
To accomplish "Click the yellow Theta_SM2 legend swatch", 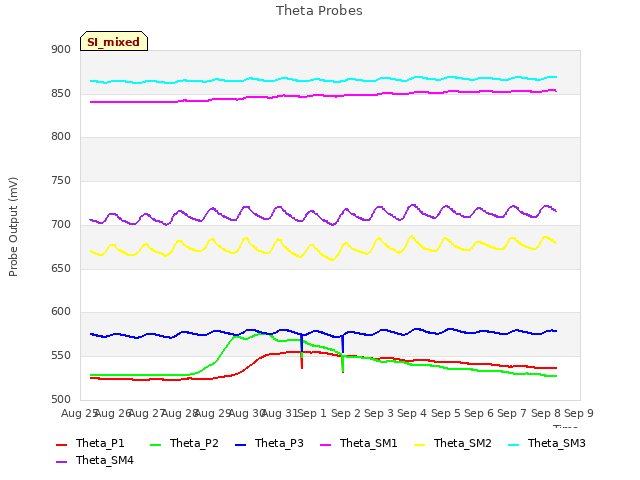I will click(x=420, y=444).
